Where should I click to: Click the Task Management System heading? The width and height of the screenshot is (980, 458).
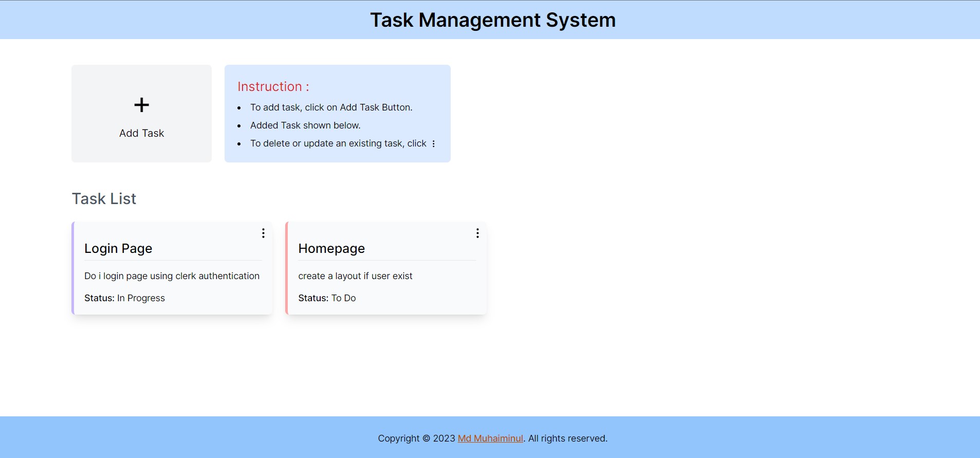tap(493, 20)
